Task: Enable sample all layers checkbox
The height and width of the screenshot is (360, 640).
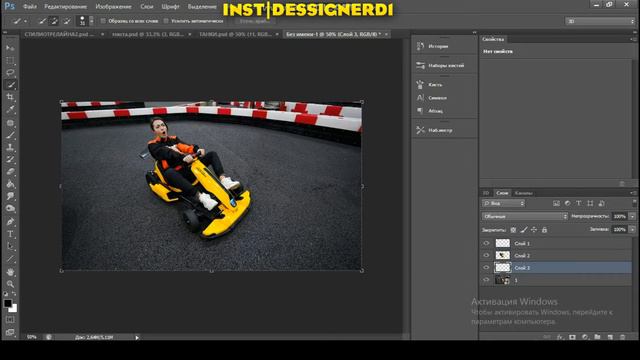Action: (x=103, y=21)
